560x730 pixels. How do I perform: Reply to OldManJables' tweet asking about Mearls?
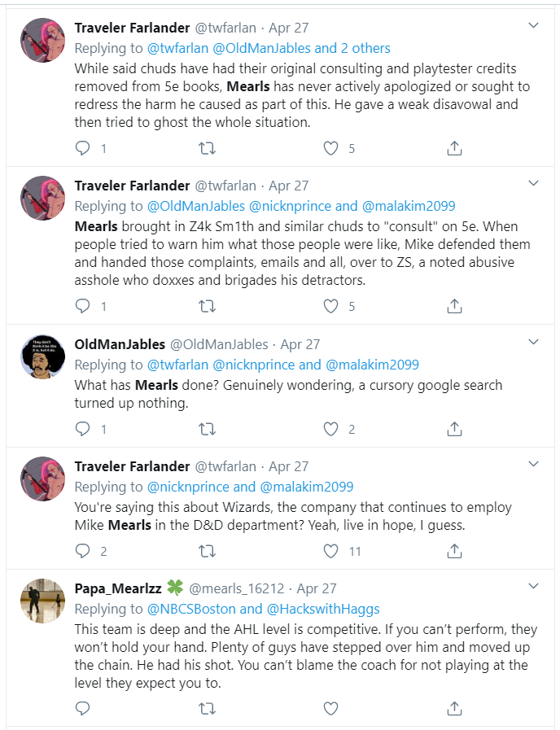click(82, 429)
